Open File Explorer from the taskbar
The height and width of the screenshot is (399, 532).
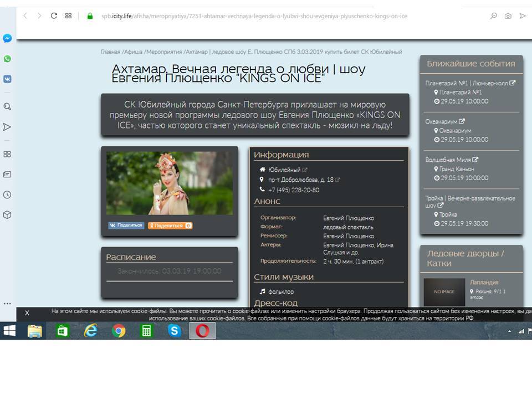click(x=34, y=331)
